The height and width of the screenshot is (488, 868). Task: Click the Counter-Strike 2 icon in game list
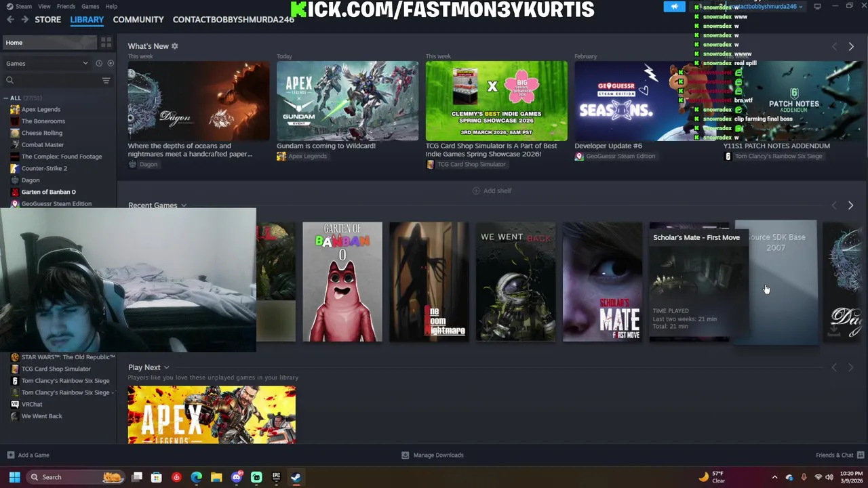click(15, 168)
